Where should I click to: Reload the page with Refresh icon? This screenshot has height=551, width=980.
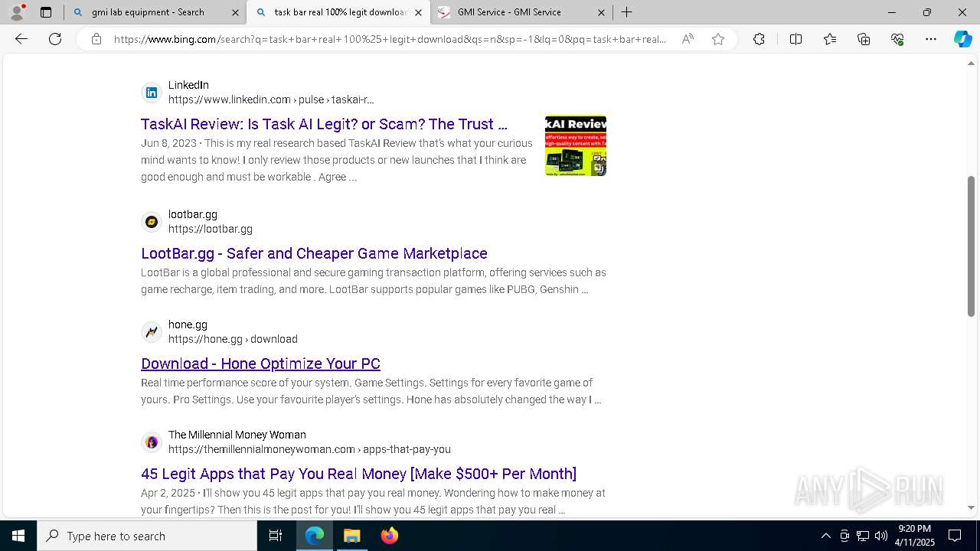pos(55,39)
